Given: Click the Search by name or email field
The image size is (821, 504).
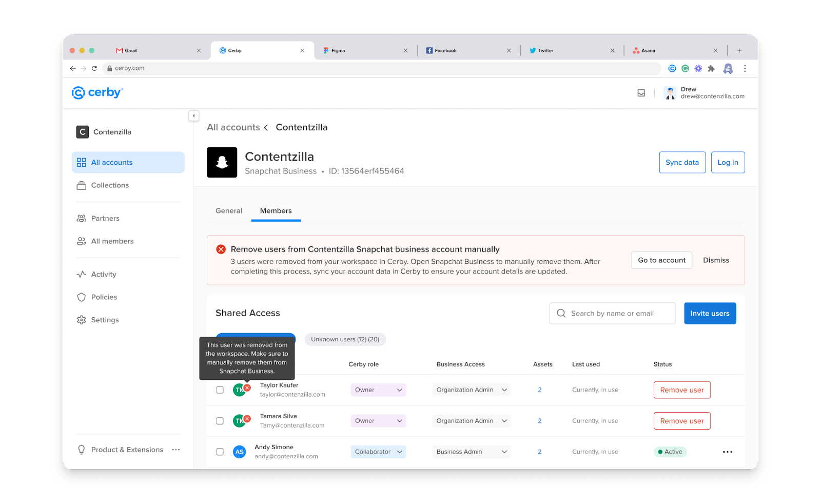Looking at the screenshot, I should click(x=612, y=314).
